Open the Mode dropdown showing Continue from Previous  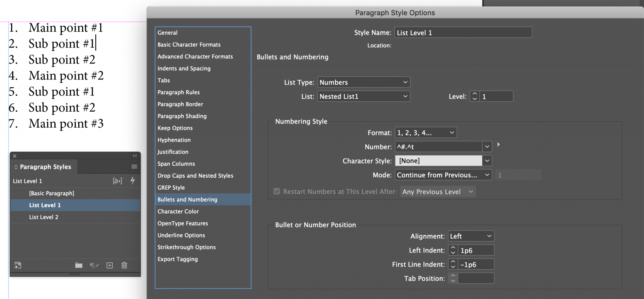(x=443, y=175)
